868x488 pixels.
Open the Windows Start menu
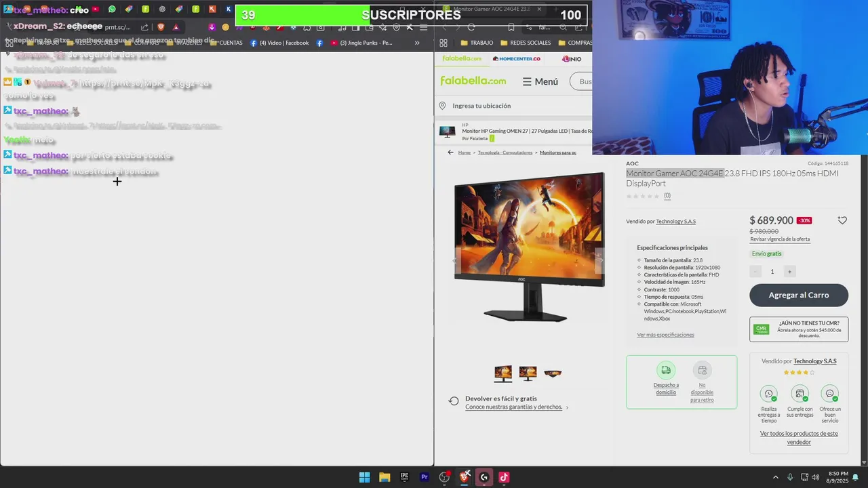(x=364, y=477)
